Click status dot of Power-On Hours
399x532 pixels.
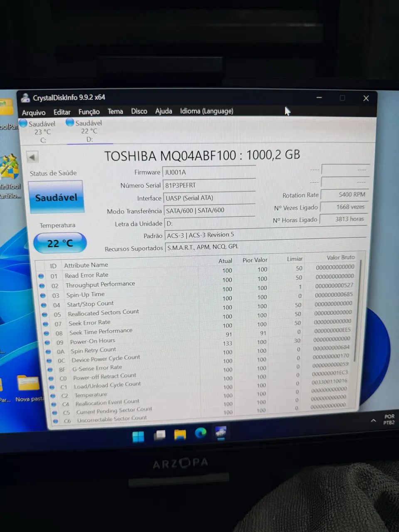tap(47, 342)
